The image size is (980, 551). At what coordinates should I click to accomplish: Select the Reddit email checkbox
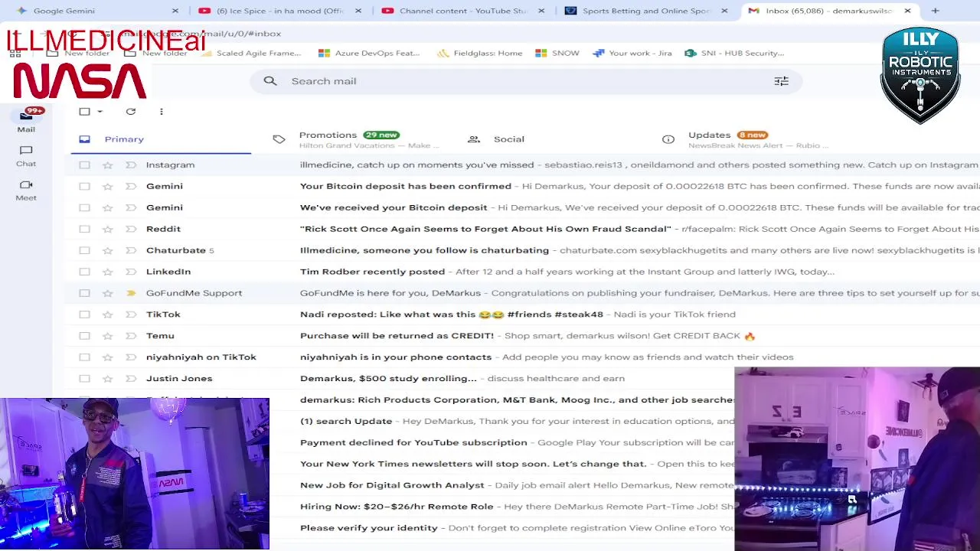coord(84,229)
